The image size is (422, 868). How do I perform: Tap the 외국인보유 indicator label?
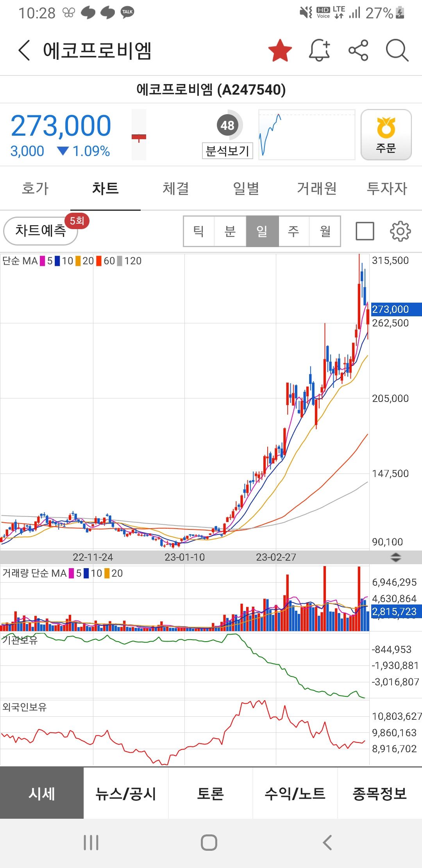coord(24,707)
